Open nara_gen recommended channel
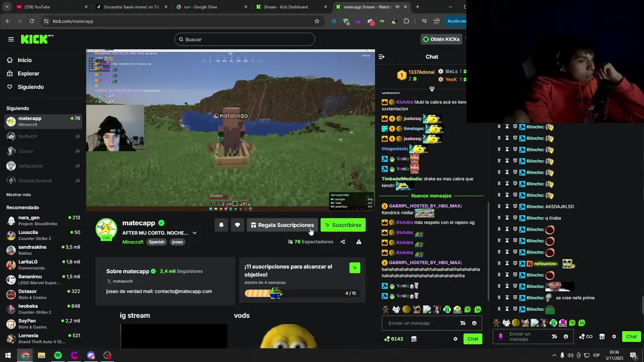 [x=43, y=220]
